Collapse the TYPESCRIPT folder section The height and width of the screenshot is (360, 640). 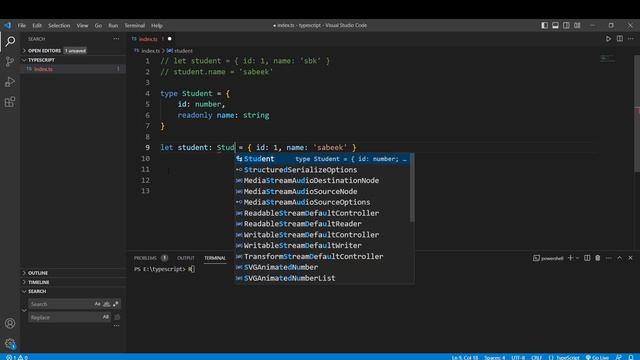click(73, 60)
